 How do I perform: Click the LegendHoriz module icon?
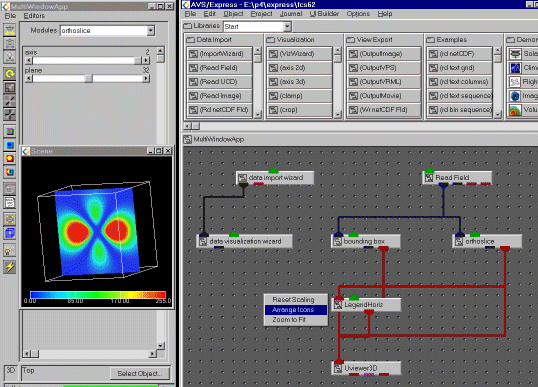click(x=338, y=305)
